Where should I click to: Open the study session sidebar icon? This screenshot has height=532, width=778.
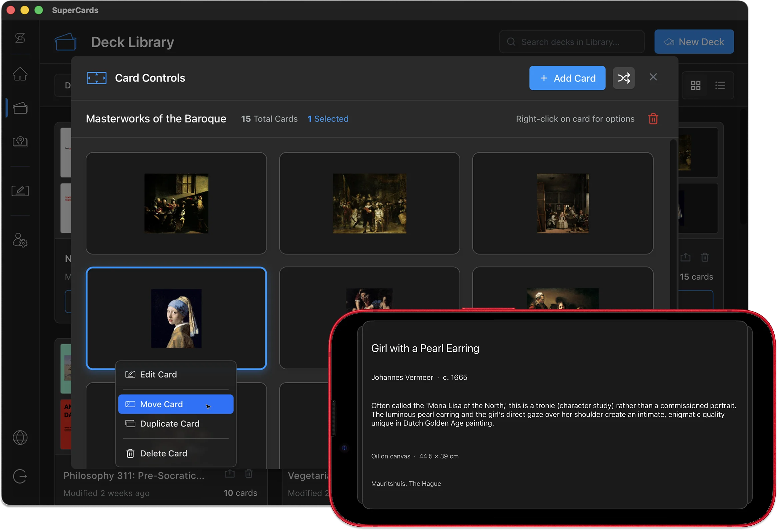click(20, 142)
